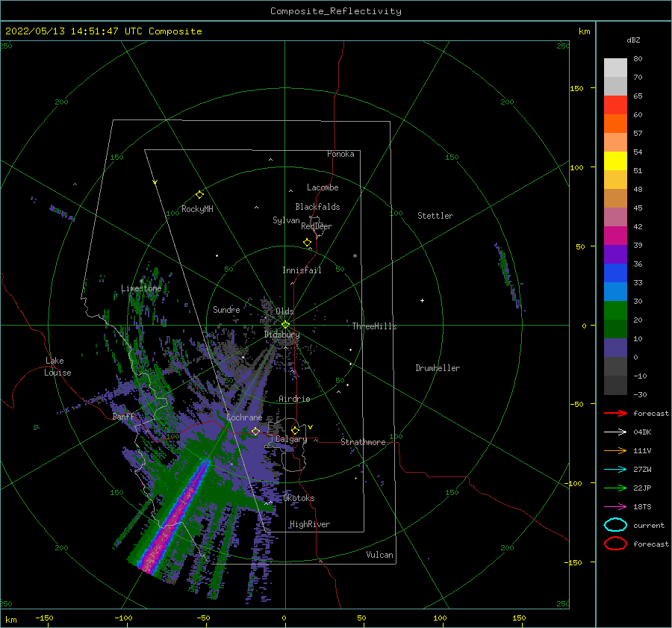
Task: Select the red 60-65 dBZ color swatch
Action: pos(615,105)
